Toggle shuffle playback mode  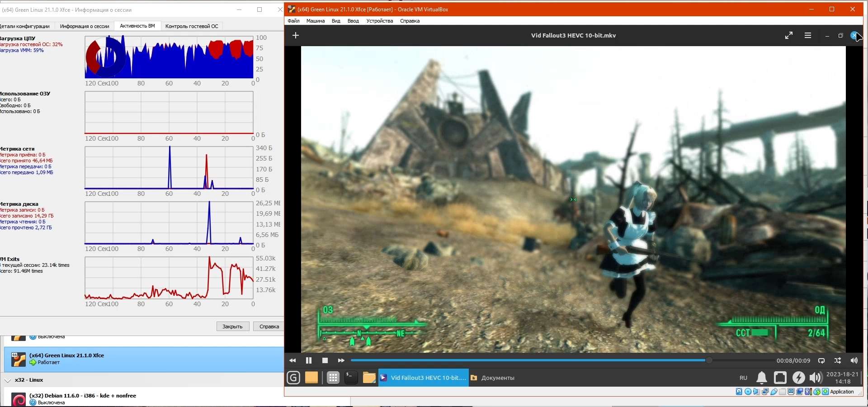coord(838,360)
